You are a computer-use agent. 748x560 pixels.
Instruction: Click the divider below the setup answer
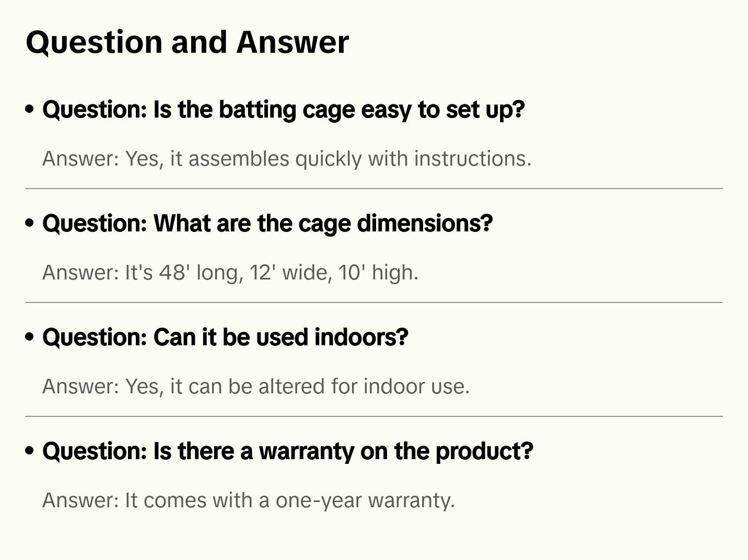pos(374,189)
